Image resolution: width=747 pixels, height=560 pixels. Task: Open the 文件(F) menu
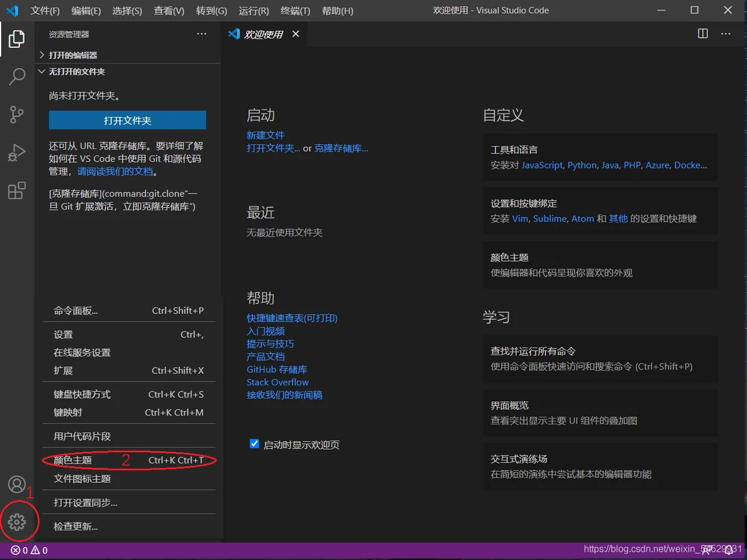(45, 11)
